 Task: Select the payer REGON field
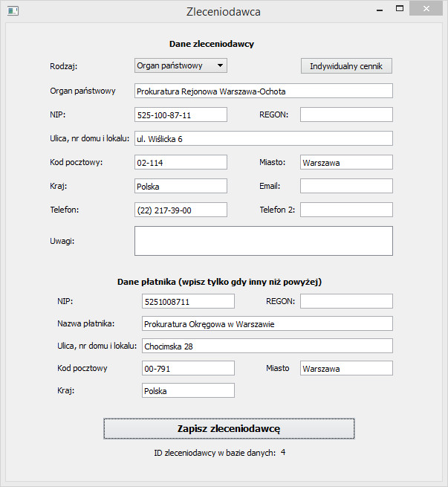(x=346, y=301)
